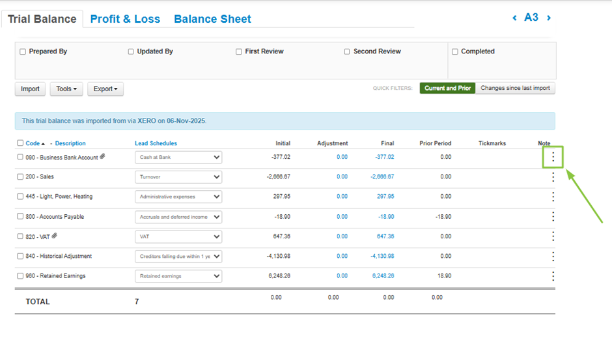Open three-dot menu on Sales row
612x364 pixels.
click(x=553, y=177)
